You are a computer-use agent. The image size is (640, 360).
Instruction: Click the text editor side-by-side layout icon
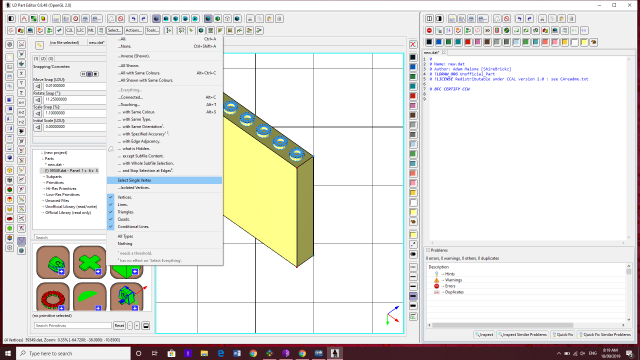[429, 19]
